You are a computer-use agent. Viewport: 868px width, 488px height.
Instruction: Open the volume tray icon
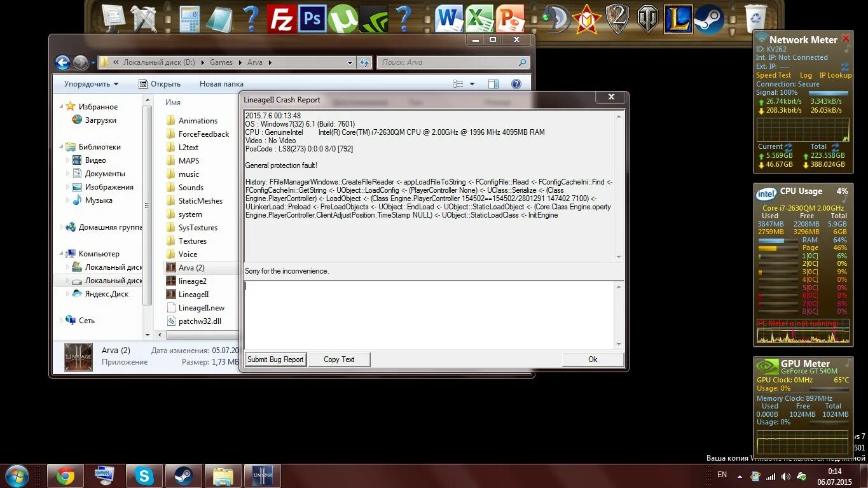(785, 477)
